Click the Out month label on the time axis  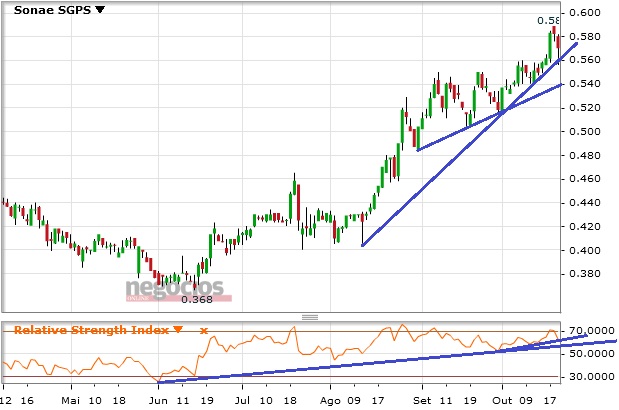pos(502,401)
